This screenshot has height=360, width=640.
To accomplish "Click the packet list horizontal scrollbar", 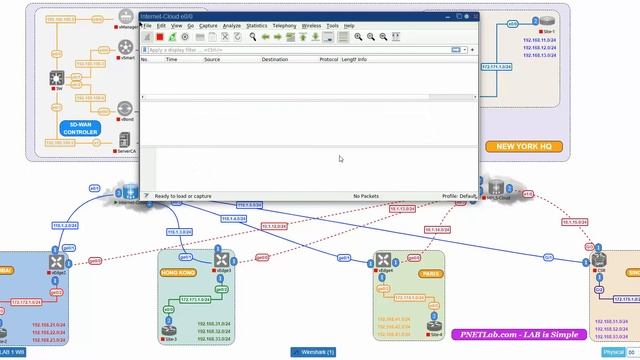I will 309,97.
